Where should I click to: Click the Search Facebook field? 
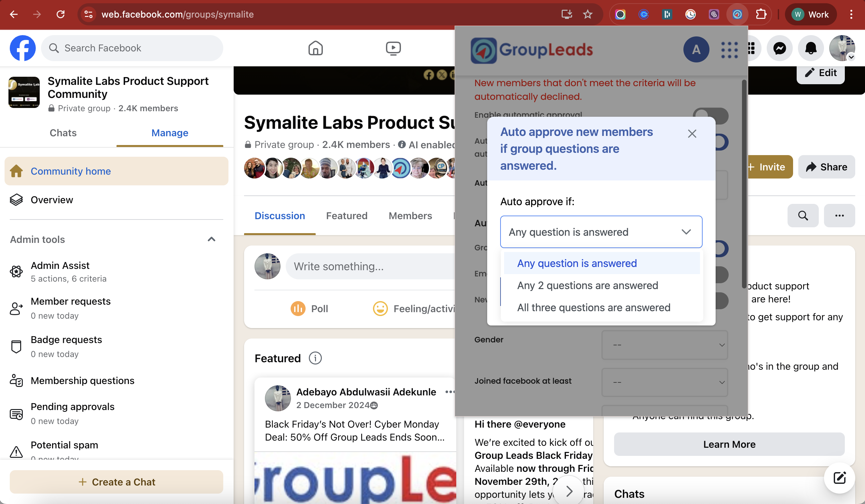click(x=132, y=48)
